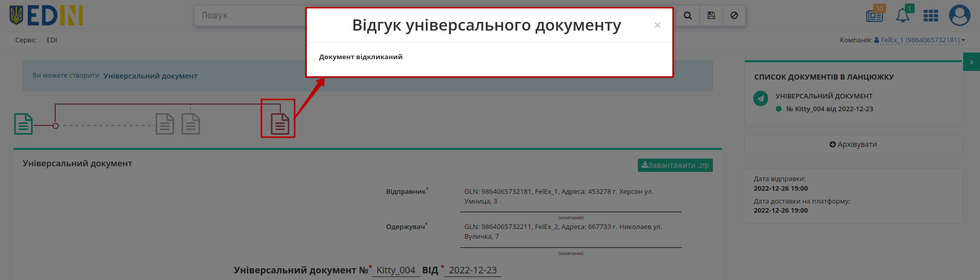Viewport: 980px width, 280px height.
Task: Click the Архівувати button
Action: (853, 144)
